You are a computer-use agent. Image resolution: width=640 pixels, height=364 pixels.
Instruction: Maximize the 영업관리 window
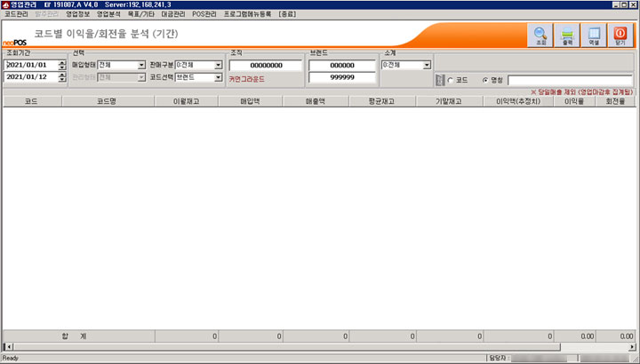[x=625, y=5]
